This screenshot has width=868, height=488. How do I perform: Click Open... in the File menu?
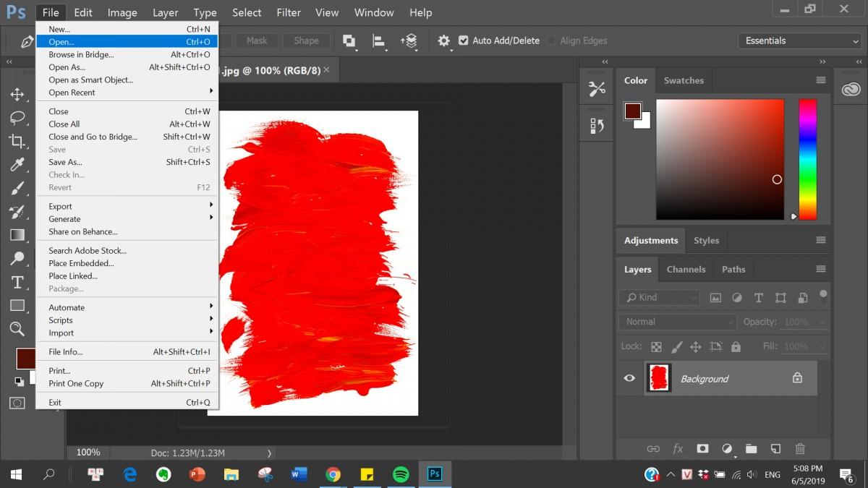(61, 42)
